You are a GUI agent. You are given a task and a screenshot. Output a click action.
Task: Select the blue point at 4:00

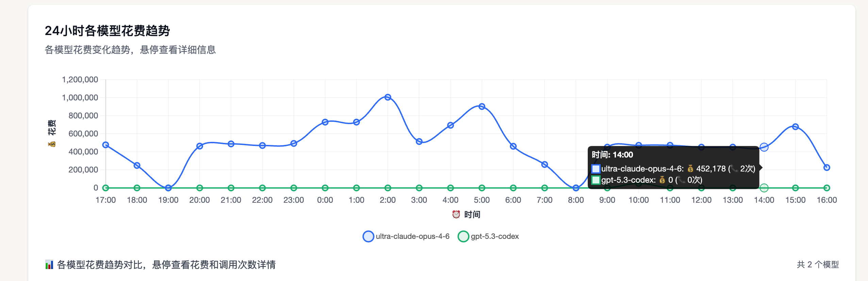click(450, 125)
